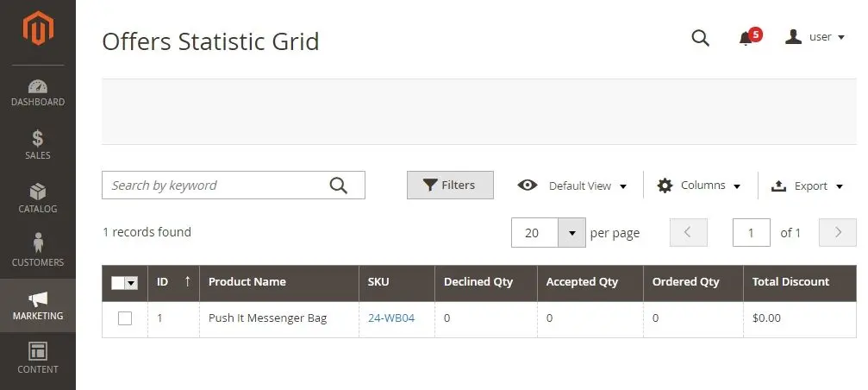Click the notifications bell icon
868x390 pixels.
pyautogui.click(x=746, y=38)
